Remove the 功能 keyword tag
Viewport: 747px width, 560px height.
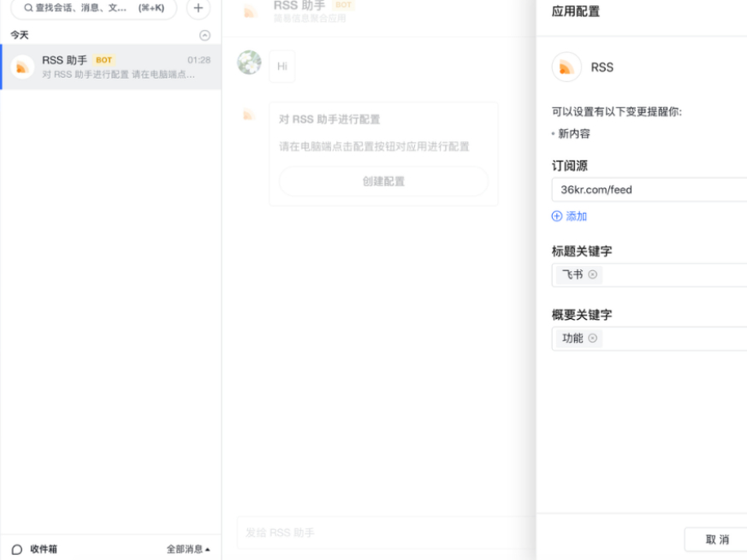(x=593, y=338)
